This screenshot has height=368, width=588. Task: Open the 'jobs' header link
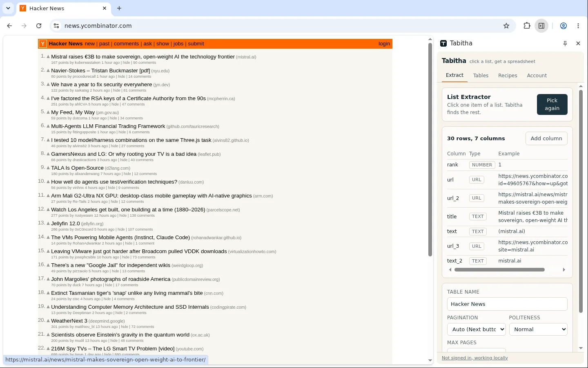coord(178,44)
